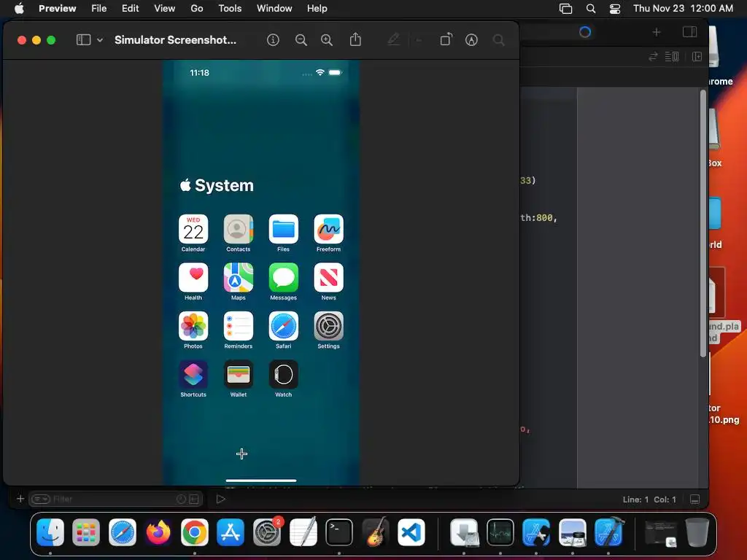The image size is (747, 560).
Task: Click the Wallet app icon in the screenshot
Action: click(239, 375)
